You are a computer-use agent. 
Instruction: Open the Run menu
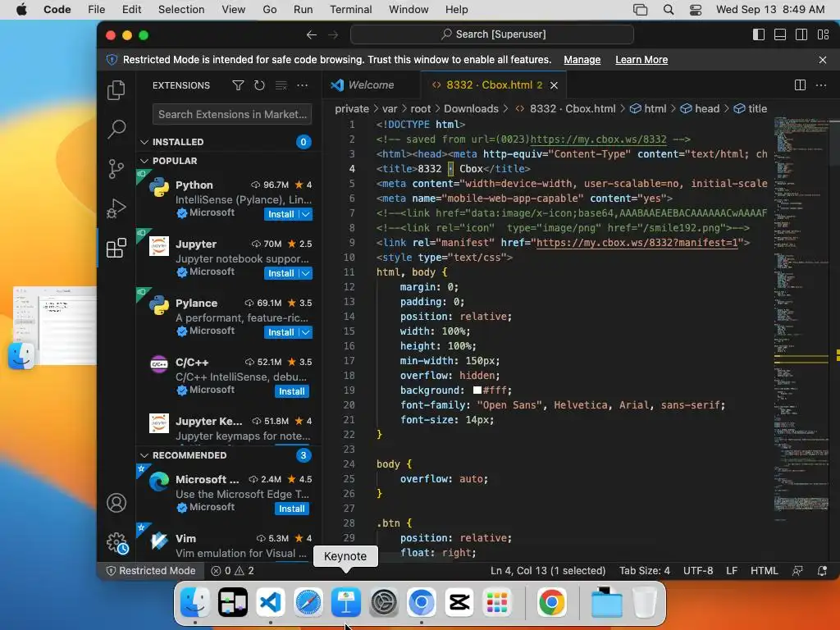(x=303, y=10)
